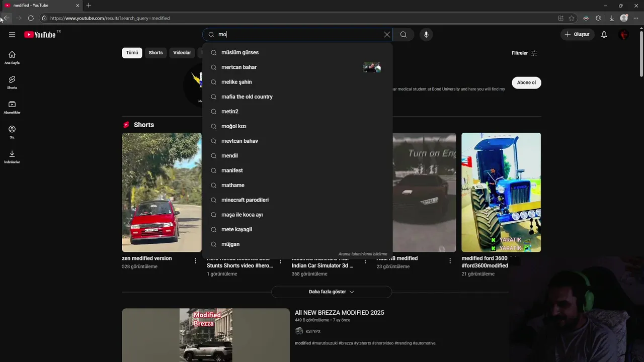Open the browser profile avatar
Image resolution: width=644 pixels, height=362 pixels.
[x=624, y=18]
